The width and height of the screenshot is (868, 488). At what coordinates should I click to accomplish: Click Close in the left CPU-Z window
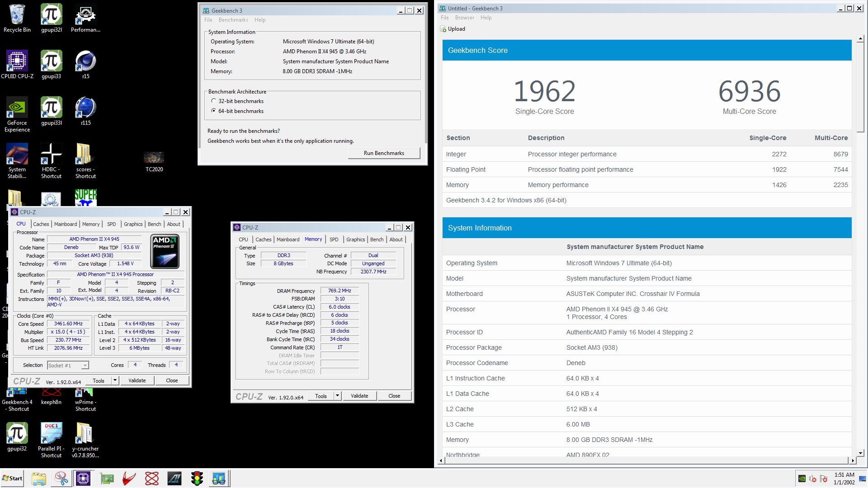(172, 380)
